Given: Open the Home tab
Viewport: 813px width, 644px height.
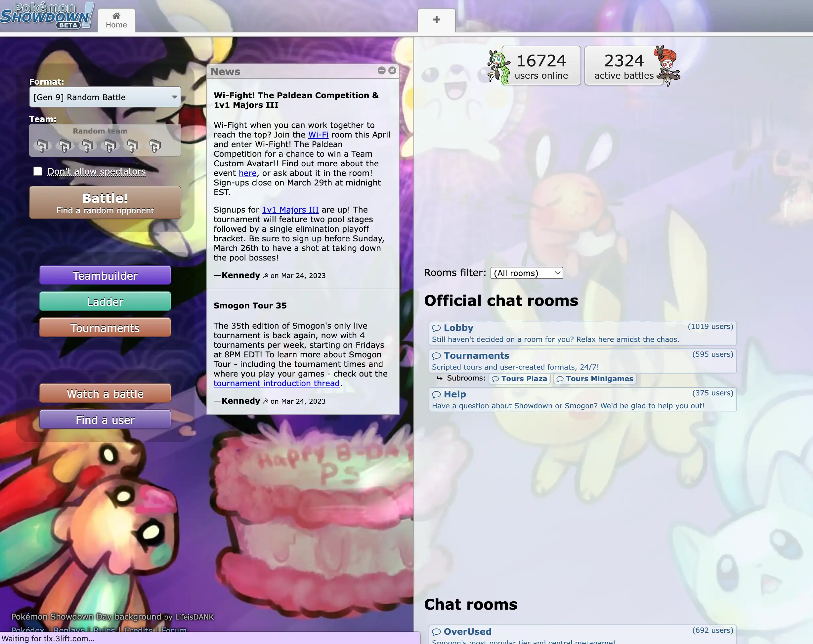Looking at the screenshot, I should pyautogui.click(x=116, y=20).
